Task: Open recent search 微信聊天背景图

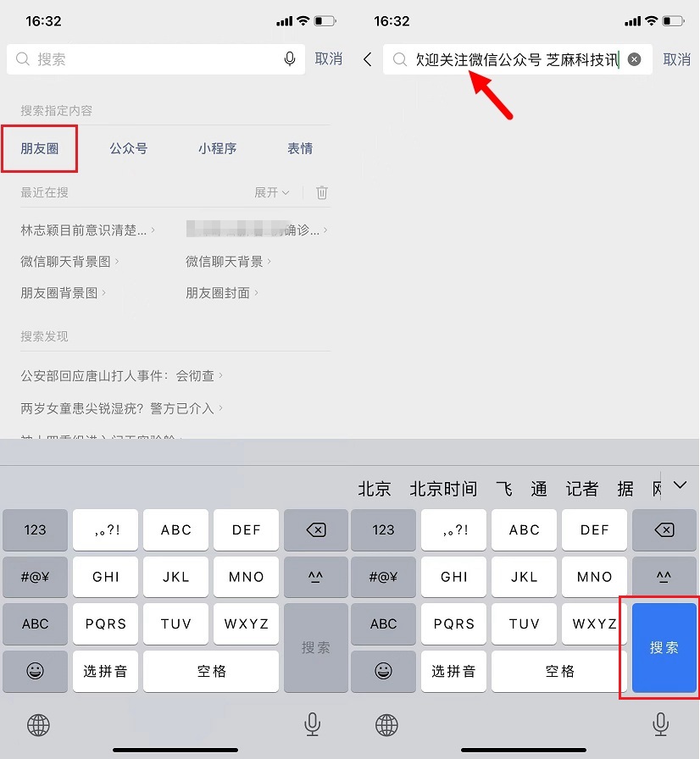Action: pyautogui.click(x=69, y=262)
